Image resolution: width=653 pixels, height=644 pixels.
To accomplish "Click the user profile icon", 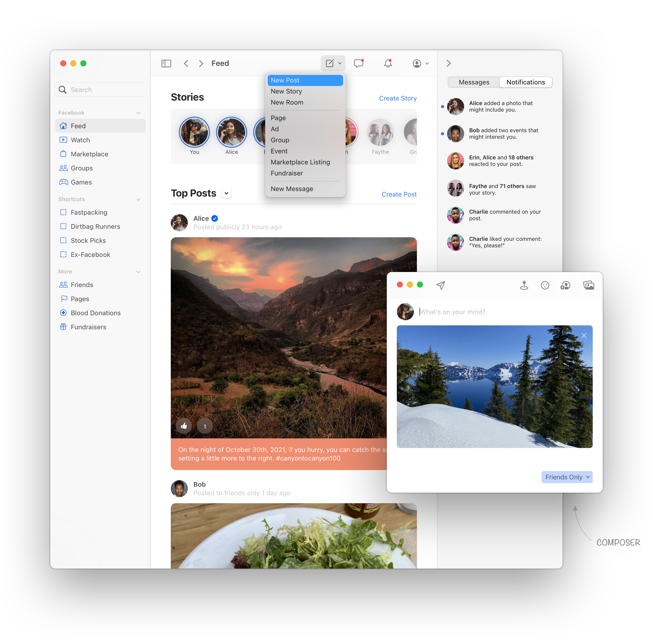I will point(417,64).
